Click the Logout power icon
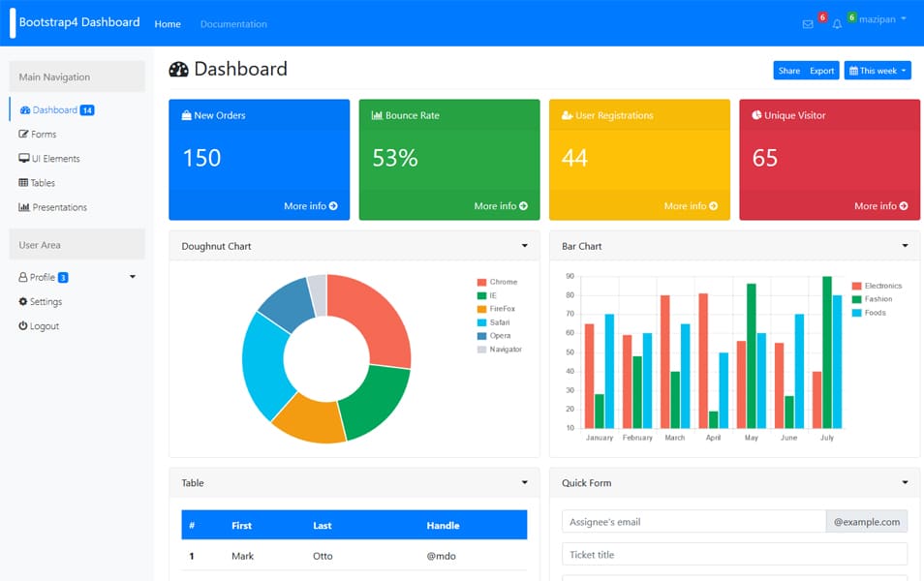 [x=22, y=325]
